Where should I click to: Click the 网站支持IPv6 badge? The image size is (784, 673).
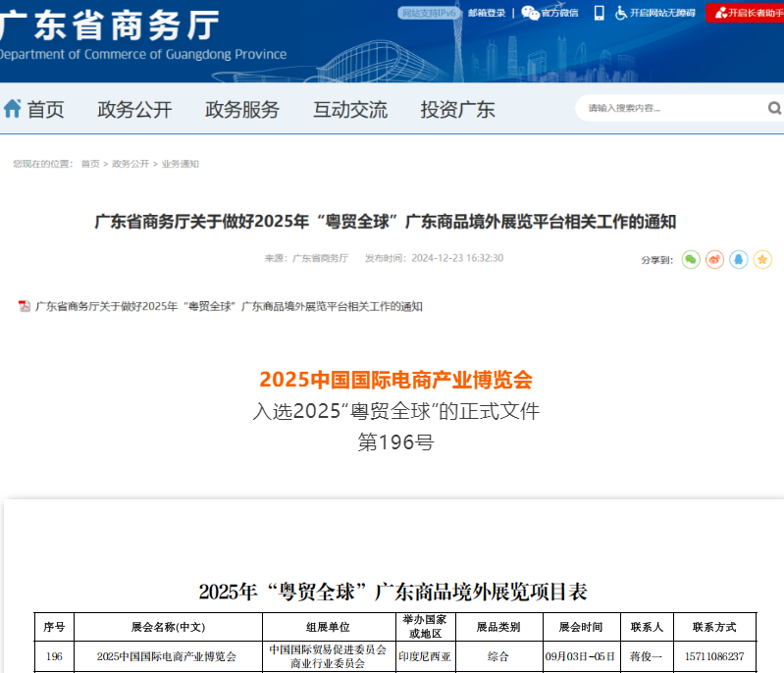click(x=430, y=13)
